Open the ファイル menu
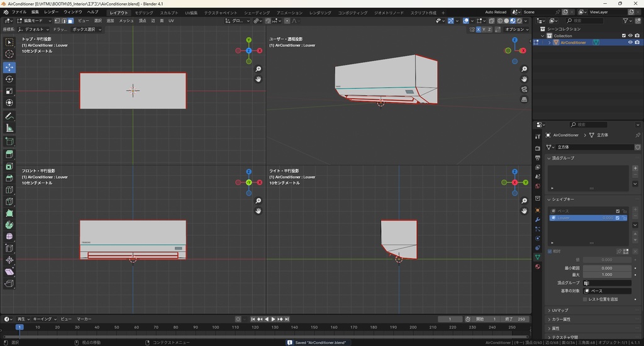Viewport: 644px width, 346px height. (x=19, y=12)
